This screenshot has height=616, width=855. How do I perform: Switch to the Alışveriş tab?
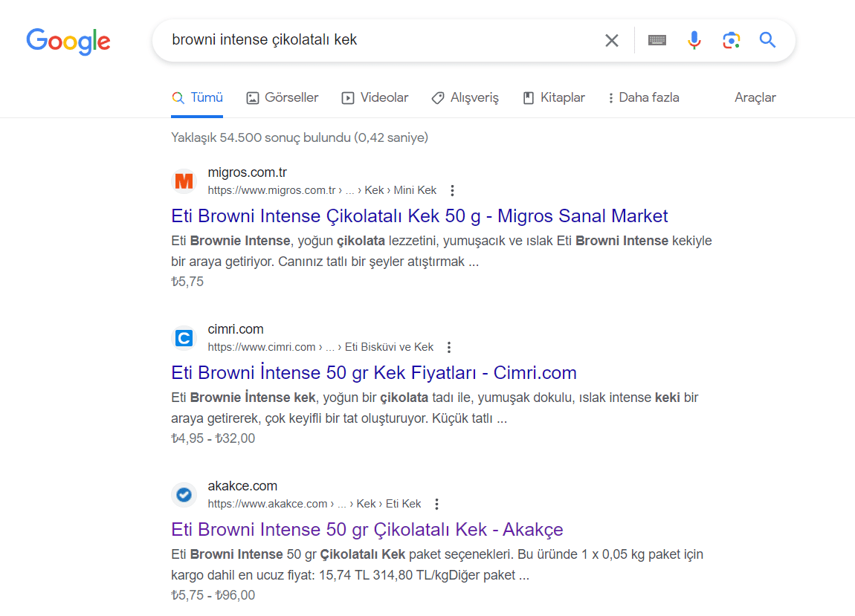465,97
